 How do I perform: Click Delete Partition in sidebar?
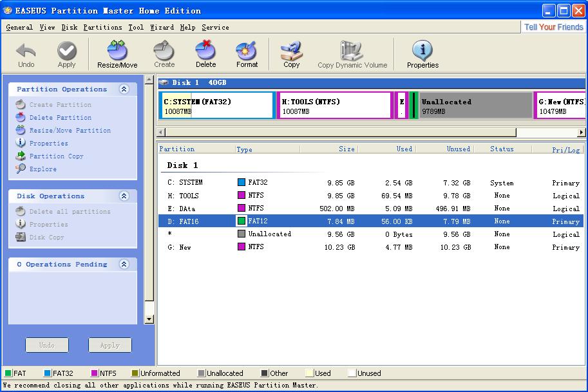point(54,118)
